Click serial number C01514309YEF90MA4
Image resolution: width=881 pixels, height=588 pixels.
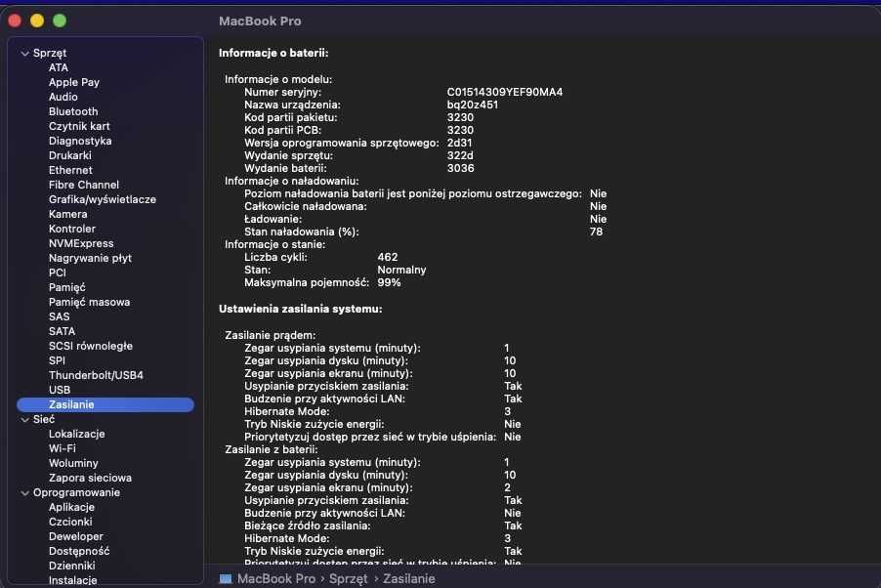pyautogui.click(x=505, y=92)
